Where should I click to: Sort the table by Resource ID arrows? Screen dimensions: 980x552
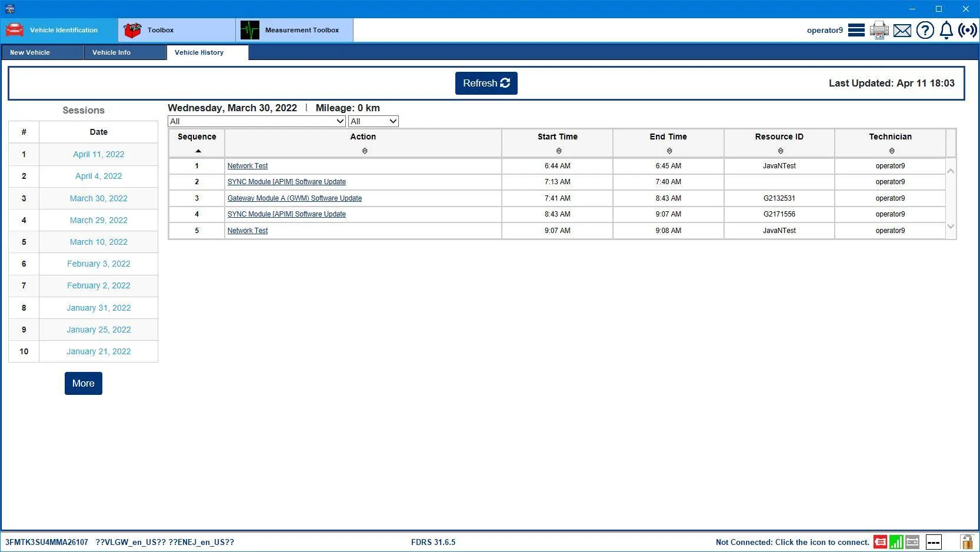781,151
